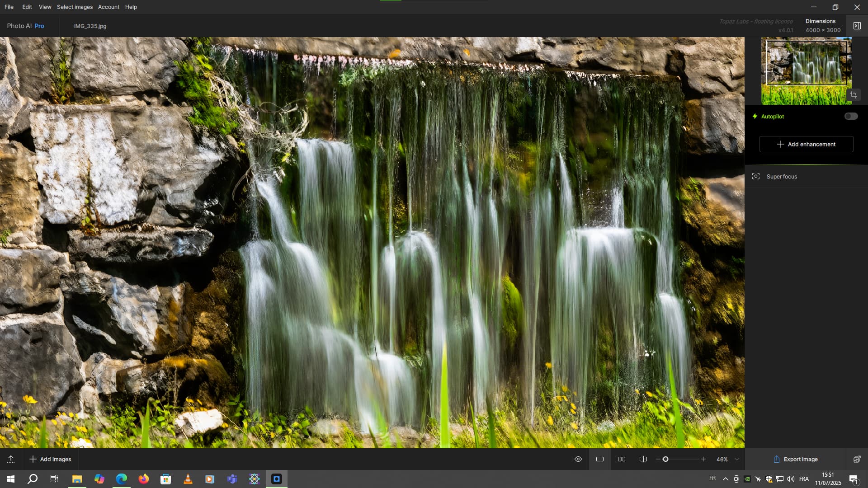Click the crop tool icon
This screenshot has height=488, width=868.
(x=854, y=95)
